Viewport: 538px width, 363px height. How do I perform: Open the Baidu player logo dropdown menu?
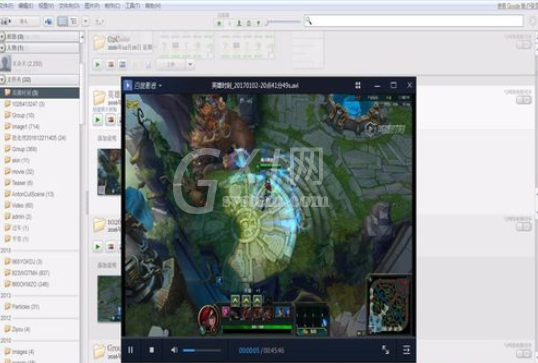tap(143, 85)
